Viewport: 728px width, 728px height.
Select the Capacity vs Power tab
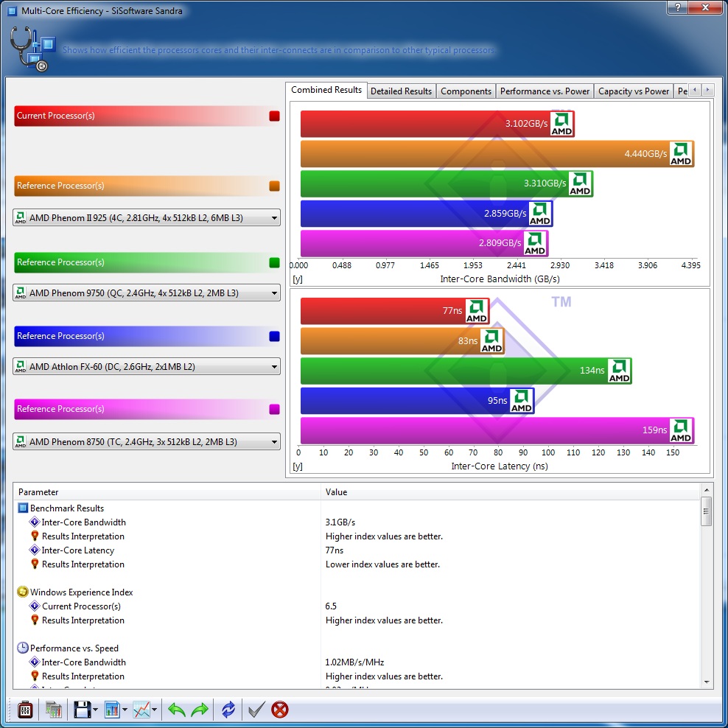pyautogui.click(x=633, y=91)
